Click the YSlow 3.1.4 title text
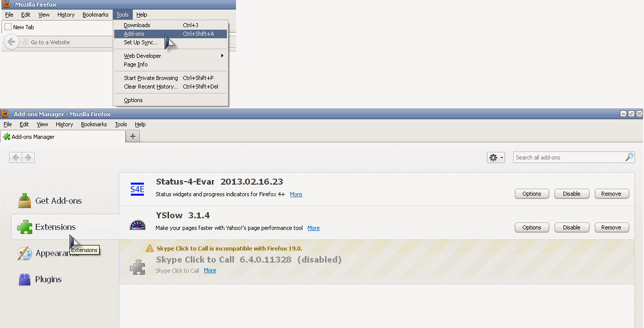The image size is (644, 328). (x=183, y=215)
